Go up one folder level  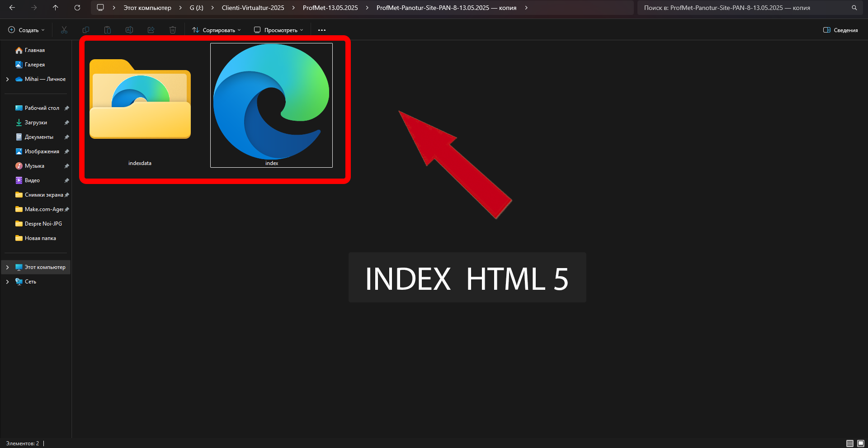click(x=56, y=8)
